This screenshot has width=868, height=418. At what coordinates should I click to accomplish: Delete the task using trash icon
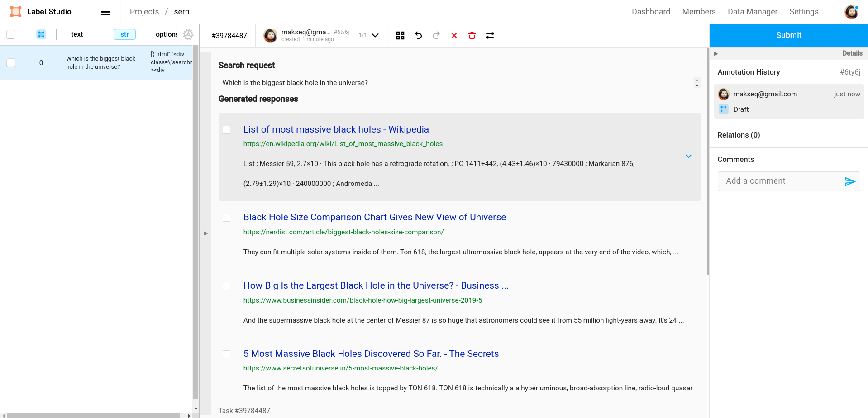[x=472, y=35]
